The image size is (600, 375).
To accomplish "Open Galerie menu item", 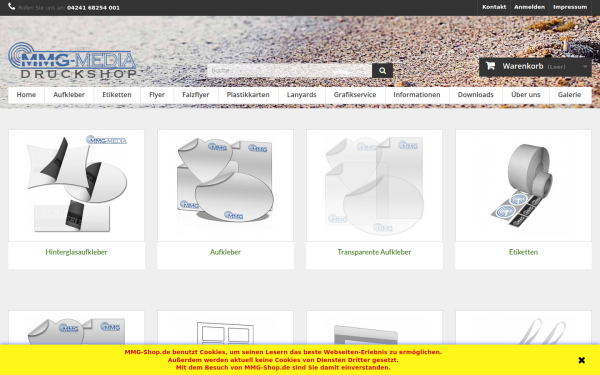I will 569,95.
